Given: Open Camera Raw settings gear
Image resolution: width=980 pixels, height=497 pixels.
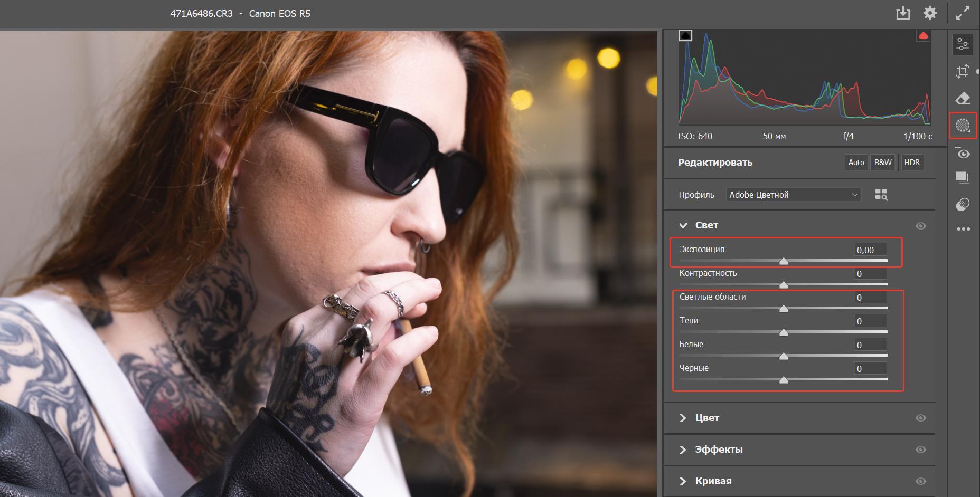Looking at the screenshot, I should 930,13.
